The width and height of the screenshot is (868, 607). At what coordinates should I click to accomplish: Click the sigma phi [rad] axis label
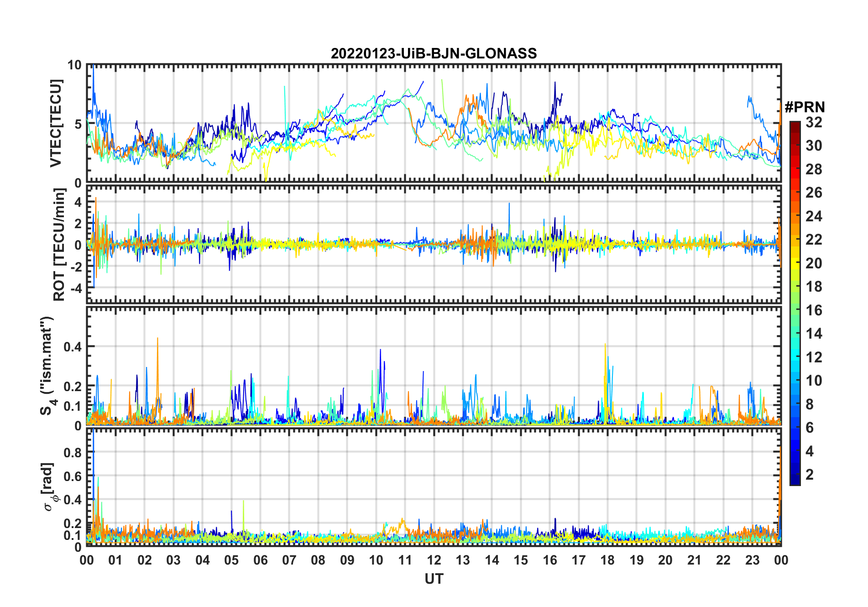[x=49, y=487]
